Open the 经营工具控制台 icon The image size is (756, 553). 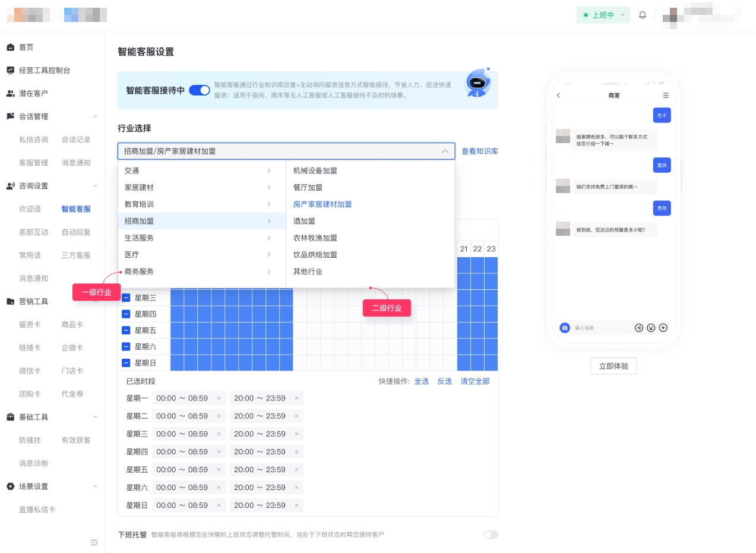click(x=10, y=70)
